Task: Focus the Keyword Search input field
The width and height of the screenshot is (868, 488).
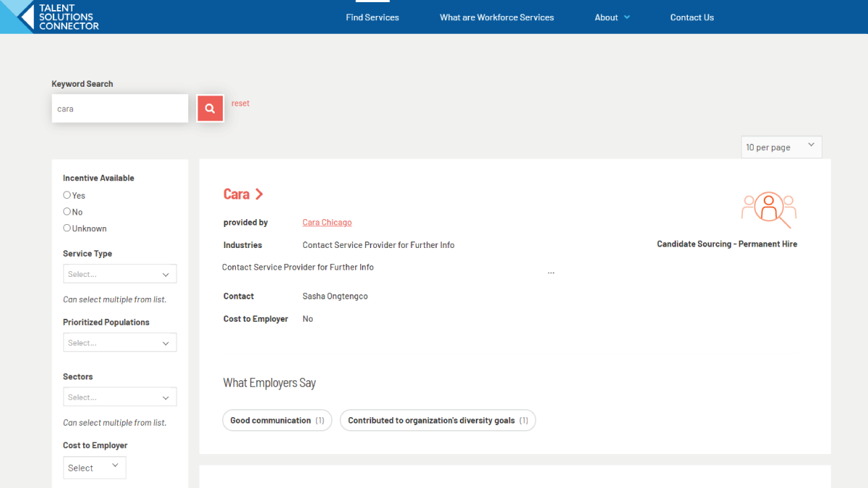Action: (x=120, y=108)
